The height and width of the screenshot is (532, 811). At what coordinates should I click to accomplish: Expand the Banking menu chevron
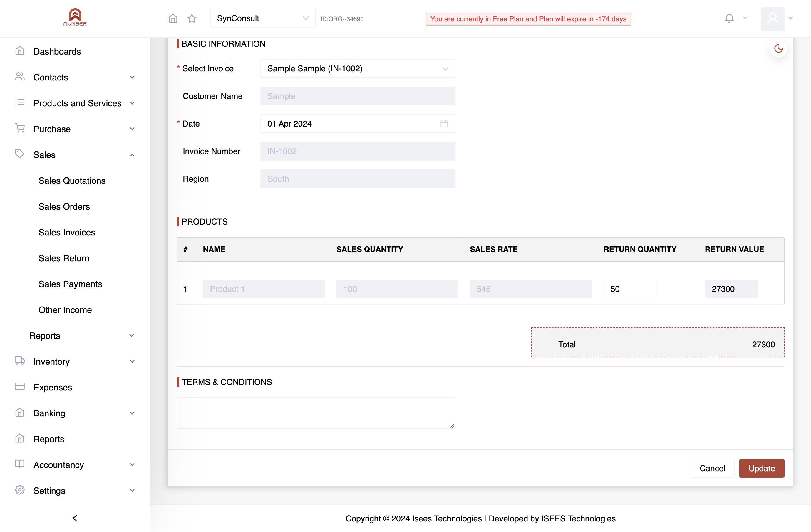click(x=132, y=413)
